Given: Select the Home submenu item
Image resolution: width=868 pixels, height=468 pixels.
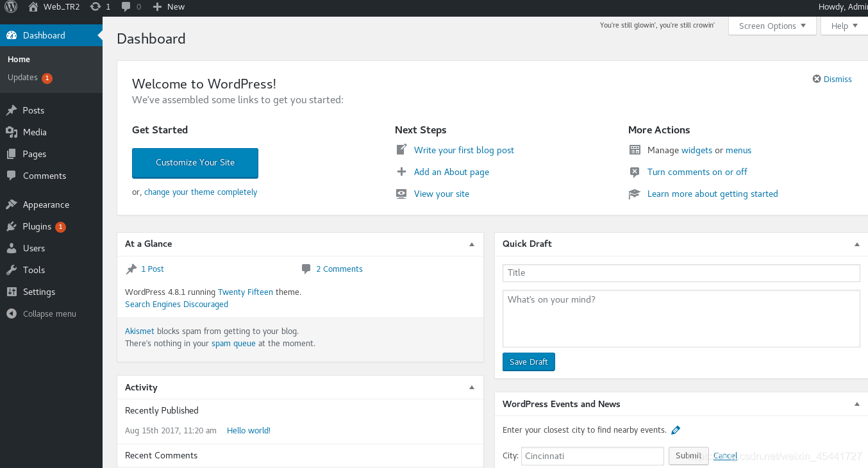Looking at the screenshot, I should coord(19,59).
